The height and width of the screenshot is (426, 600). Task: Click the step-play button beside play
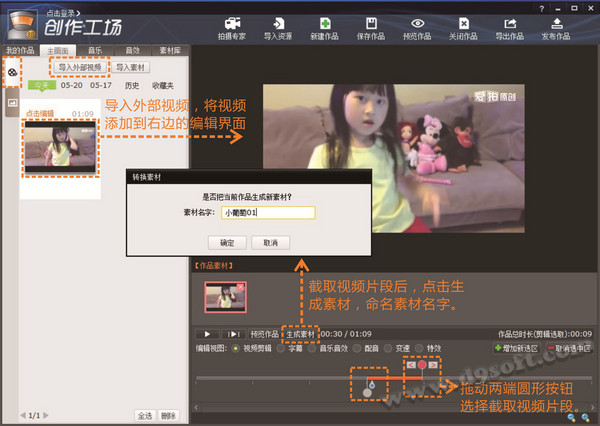233,334
